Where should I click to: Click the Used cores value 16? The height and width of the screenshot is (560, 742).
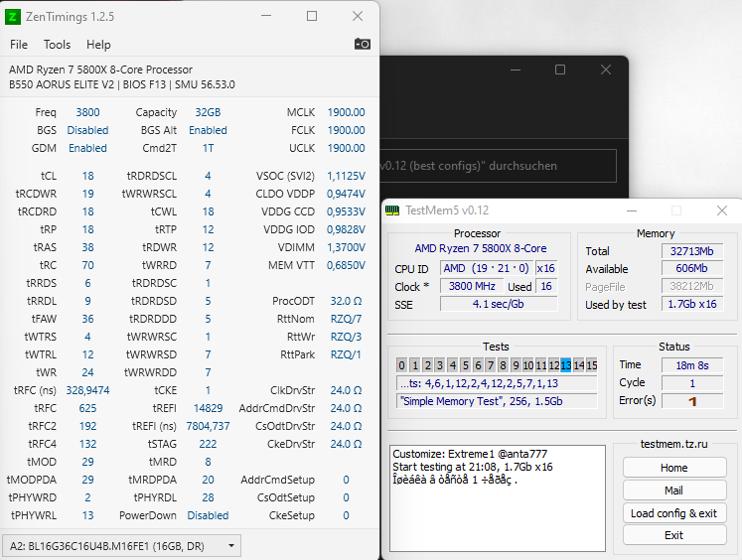546,286
